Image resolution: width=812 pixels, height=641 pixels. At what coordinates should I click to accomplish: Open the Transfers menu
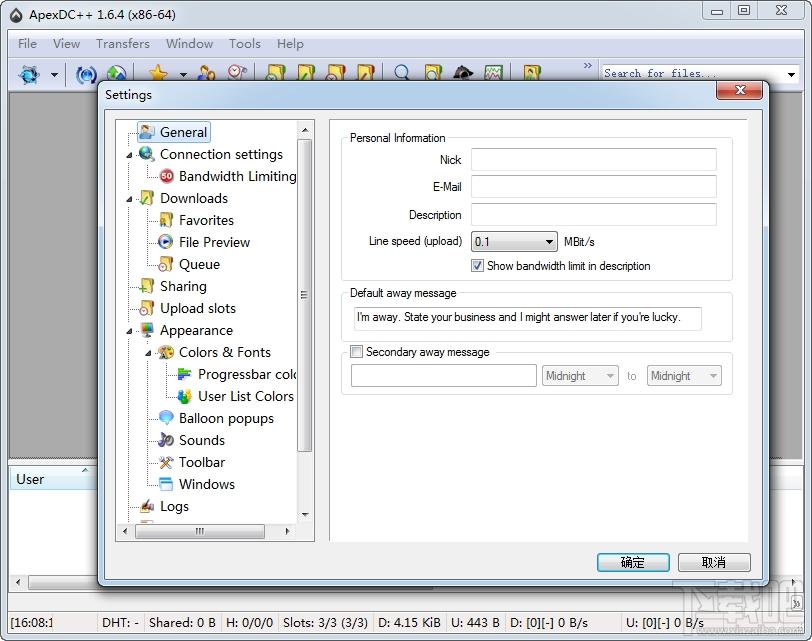tap(123, 44)
